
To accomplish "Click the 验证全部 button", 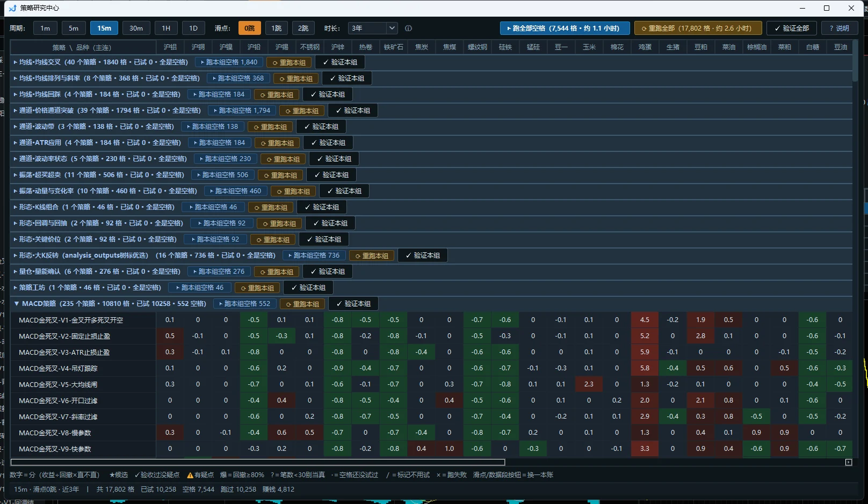I will [792, 28].
